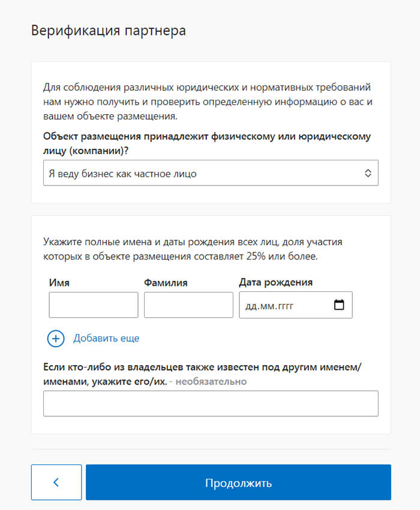Click the "Для соблюдения различных юридических" intro paragraph
The height and width of the screenshot is (510, 420).
coord(208,102)
